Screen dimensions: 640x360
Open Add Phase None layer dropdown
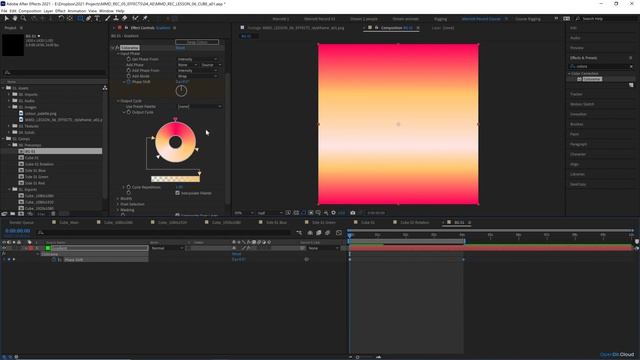click(x=188, y=65)
